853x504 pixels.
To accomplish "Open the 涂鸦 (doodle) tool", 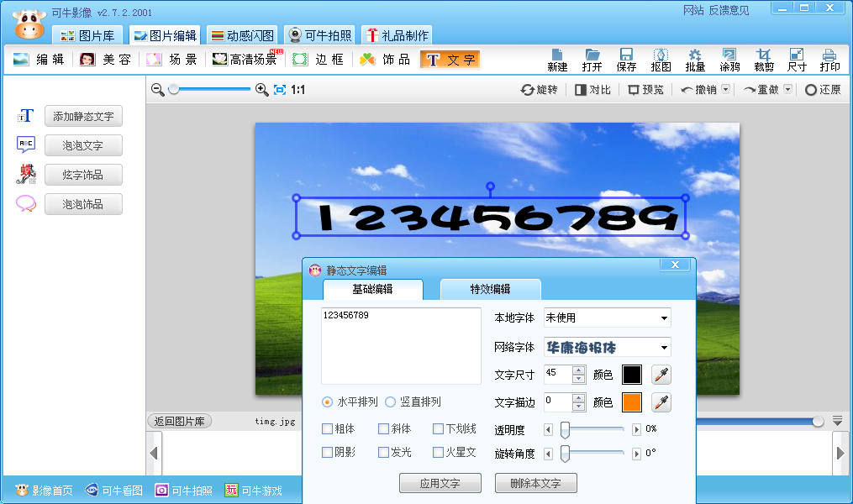I will (x=729, y=59).
